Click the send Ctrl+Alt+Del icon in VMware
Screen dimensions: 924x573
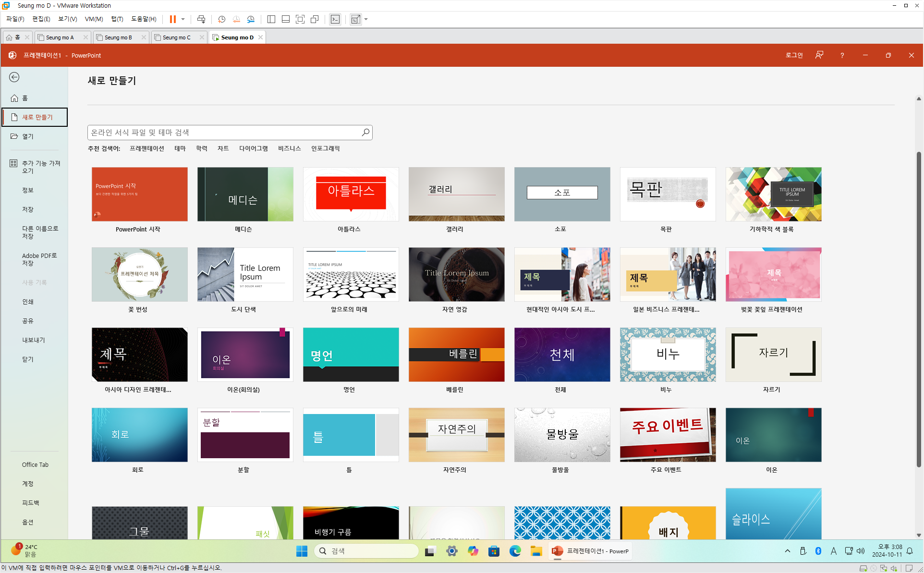201,19
